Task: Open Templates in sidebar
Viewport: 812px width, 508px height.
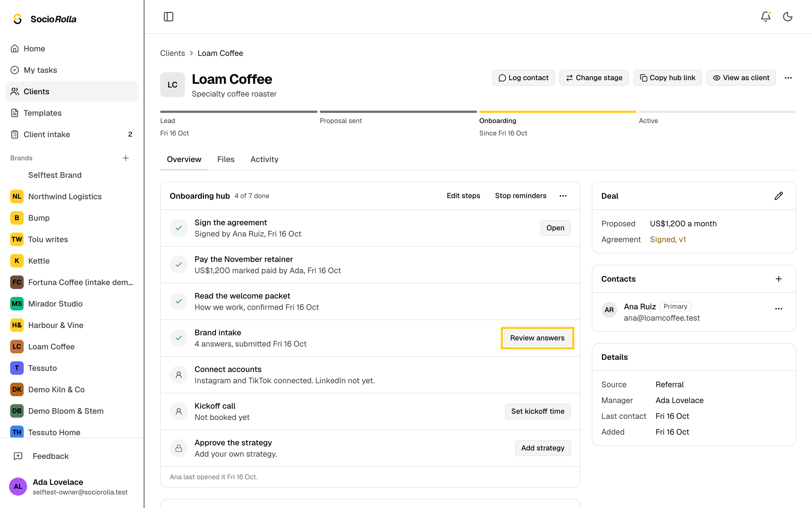Action: click(x=72, y=113)
